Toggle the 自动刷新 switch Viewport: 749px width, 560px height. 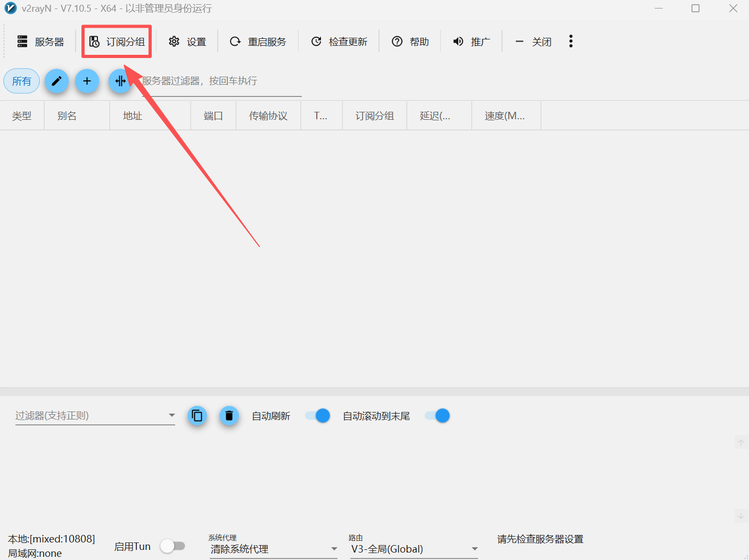click(318, 416)
